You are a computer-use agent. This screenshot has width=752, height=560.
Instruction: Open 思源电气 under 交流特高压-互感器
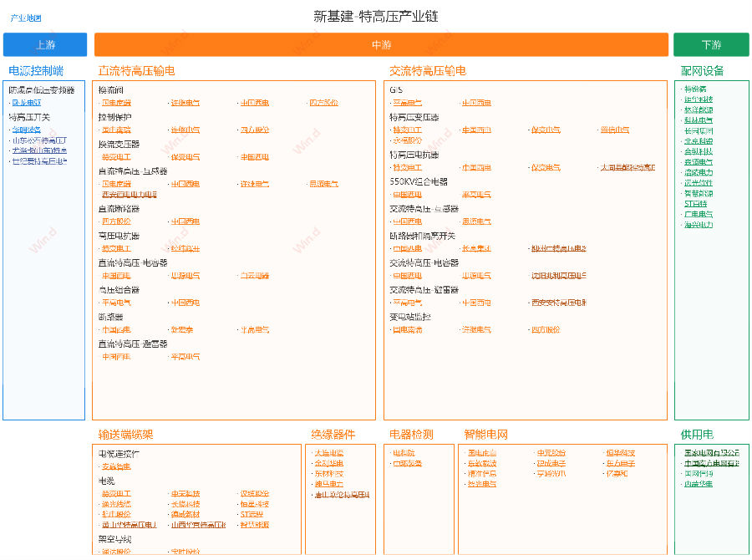(x=476, y=221)
